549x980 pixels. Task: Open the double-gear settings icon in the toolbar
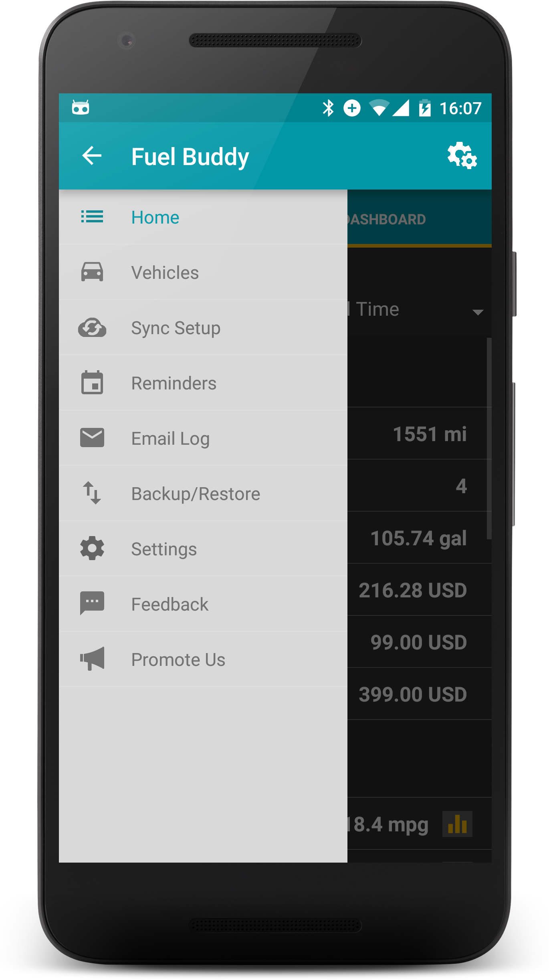click(x=462, y=155)
